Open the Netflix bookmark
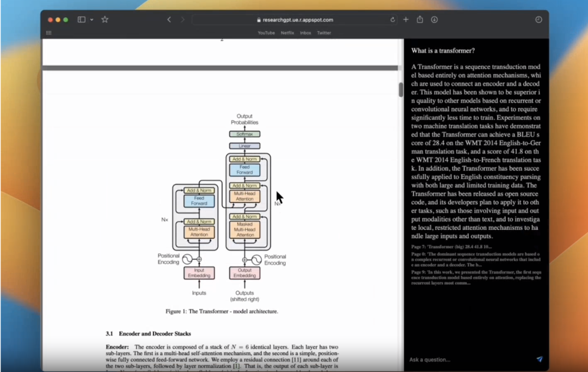Viewport: 588px width, 372px height. [287, 33]
